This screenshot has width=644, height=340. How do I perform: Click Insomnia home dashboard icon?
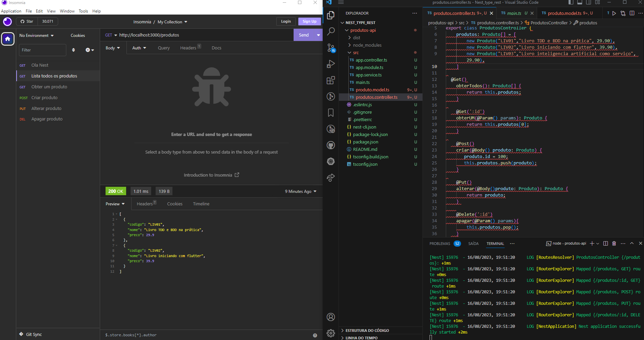(8, 39)
